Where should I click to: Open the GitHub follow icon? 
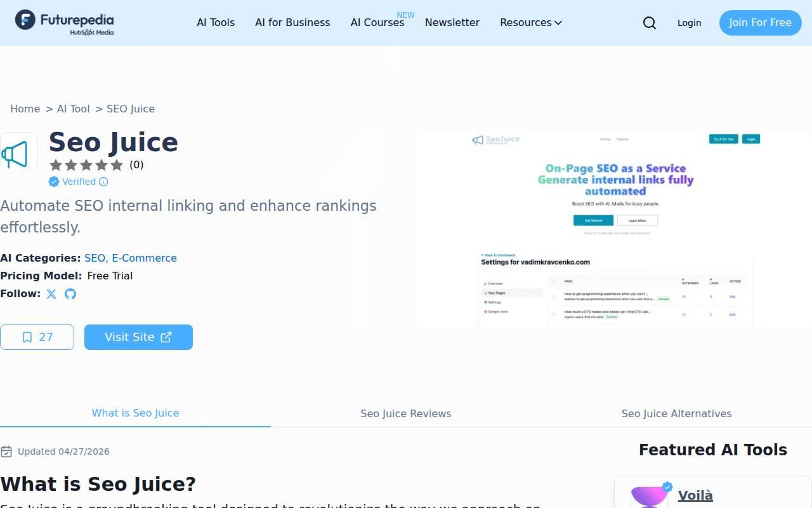70,294
